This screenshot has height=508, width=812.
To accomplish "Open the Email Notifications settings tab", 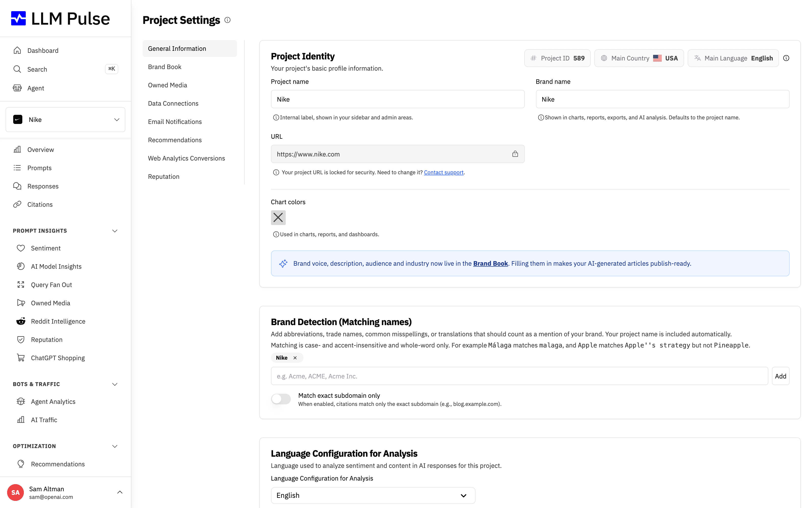I will click(190, 122).
